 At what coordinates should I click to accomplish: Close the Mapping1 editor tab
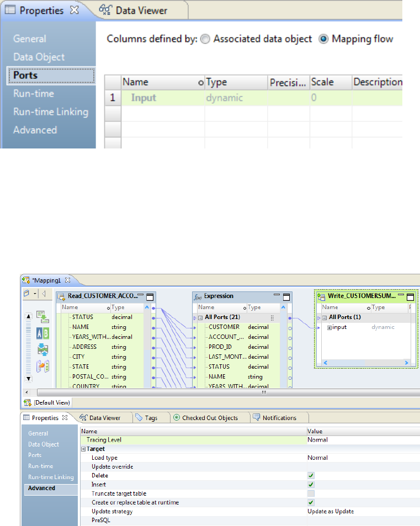point(67,280)
